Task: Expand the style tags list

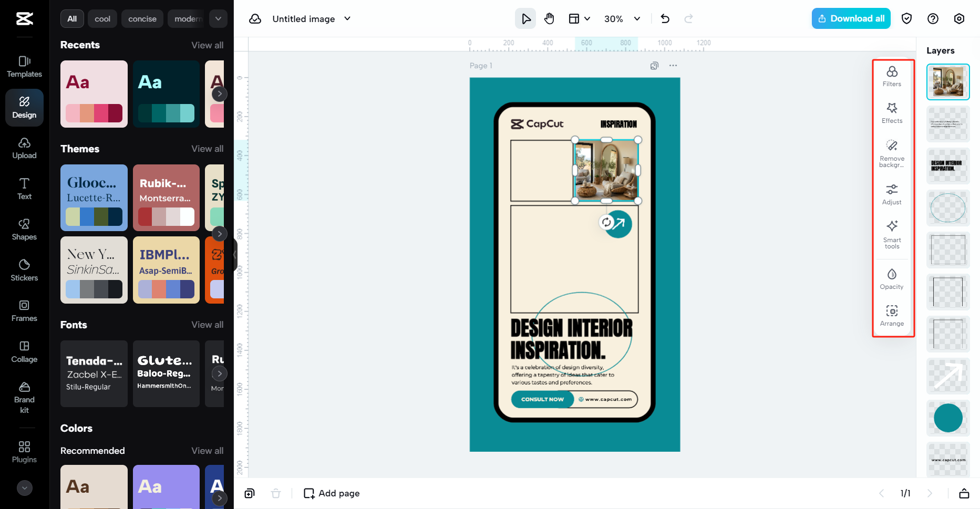Action: coord(218,18)
